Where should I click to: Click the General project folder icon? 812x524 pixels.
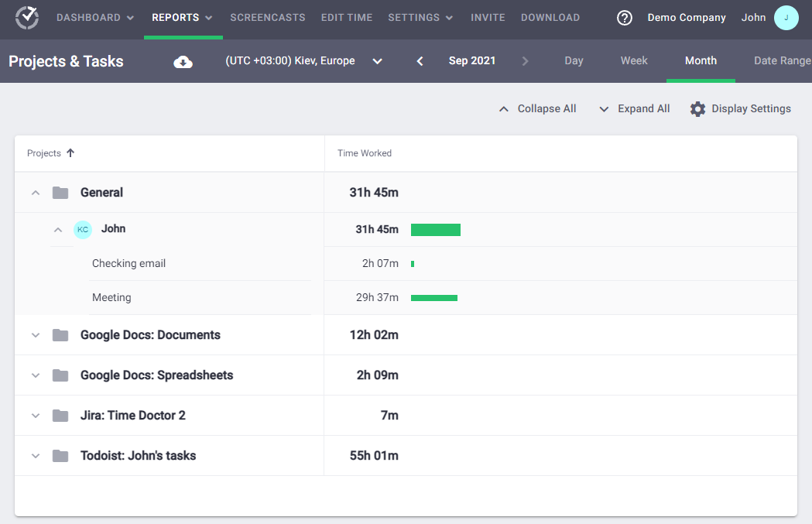pyautogui.click(x=60, y=193)
